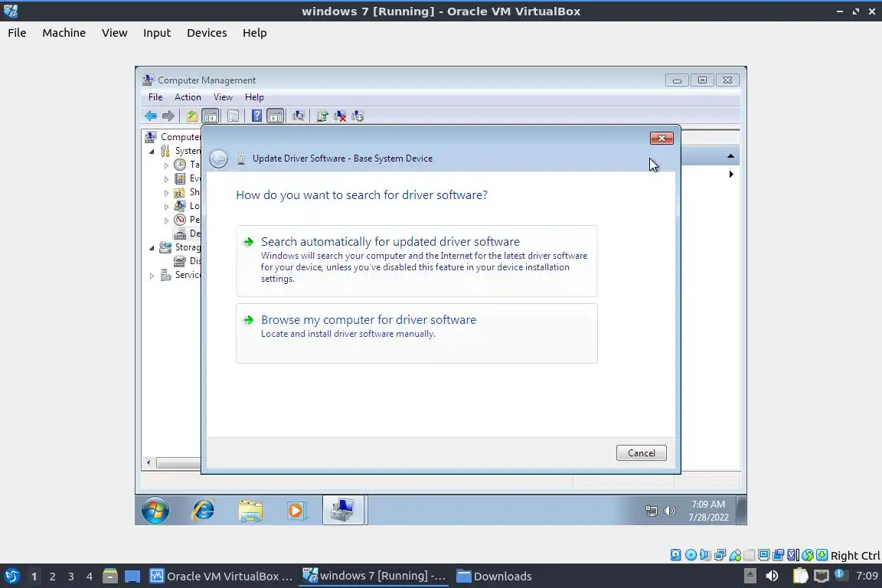Screen dimensions: 882x588
Task: Open Downloads window from host taskbar
Action: (x=494, y=576)
